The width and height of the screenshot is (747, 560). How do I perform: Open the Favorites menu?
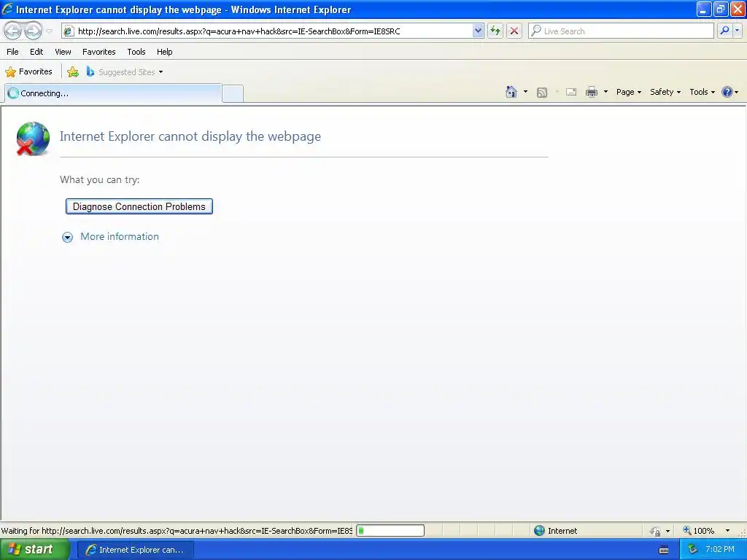(98, 52)
